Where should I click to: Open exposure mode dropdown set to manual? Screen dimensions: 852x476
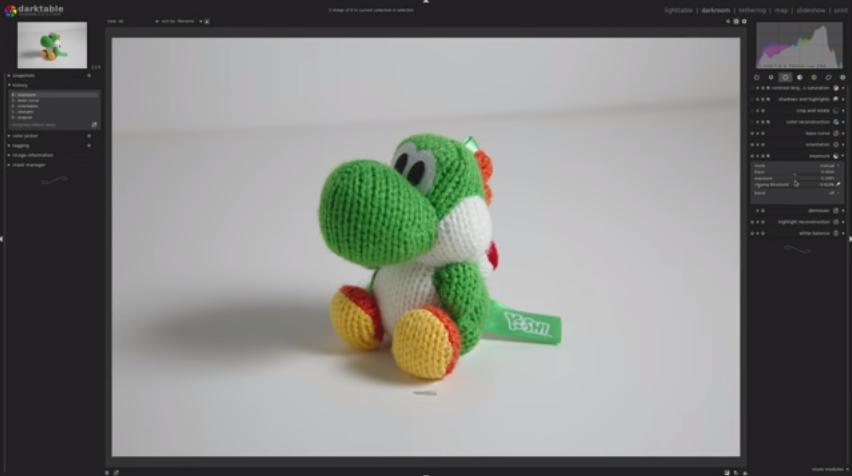[797, 165]
